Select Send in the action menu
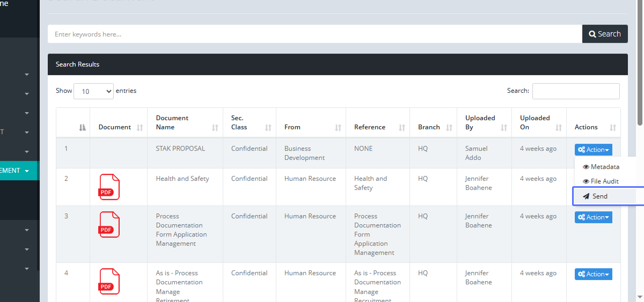The width and height of the screenshot is (644, 302). pos(599,196)
